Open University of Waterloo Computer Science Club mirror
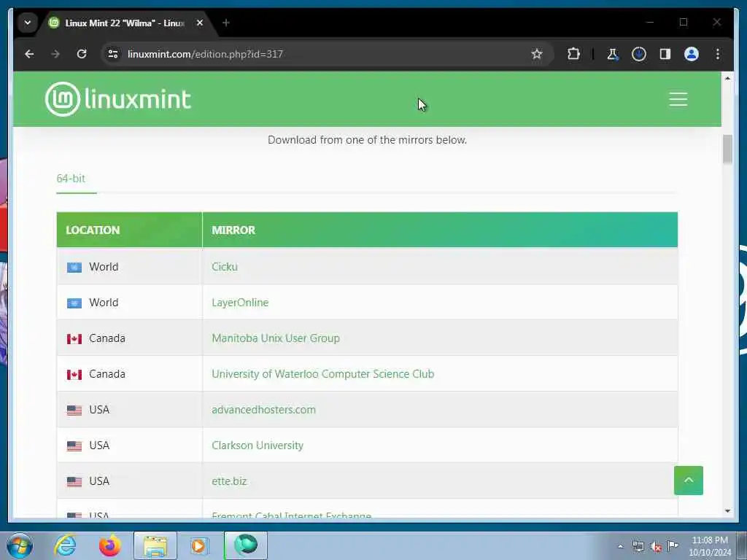 tap(322, 374)
